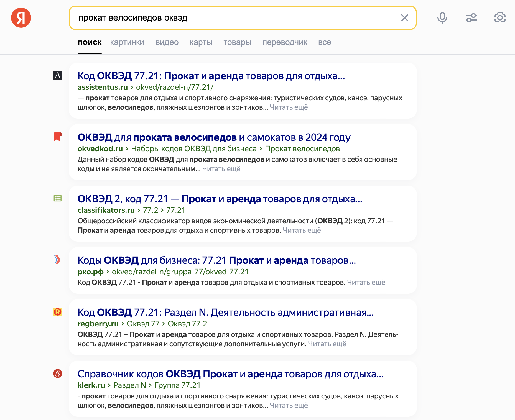Open 'ОКВЭД для проката велосипедов и самокатов в 2024 году'
This screenshot has width=515, height=420.
pos(214,137)
